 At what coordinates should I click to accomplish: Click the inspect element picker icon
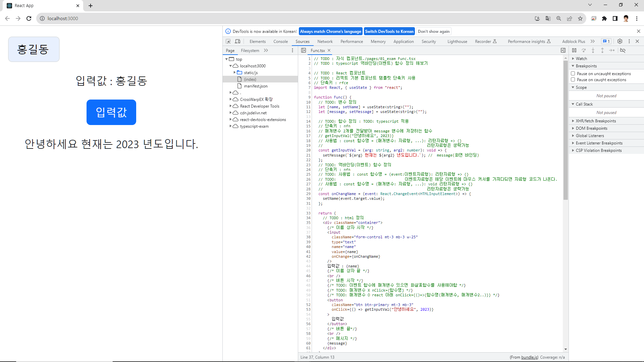(x=228, y=41)
